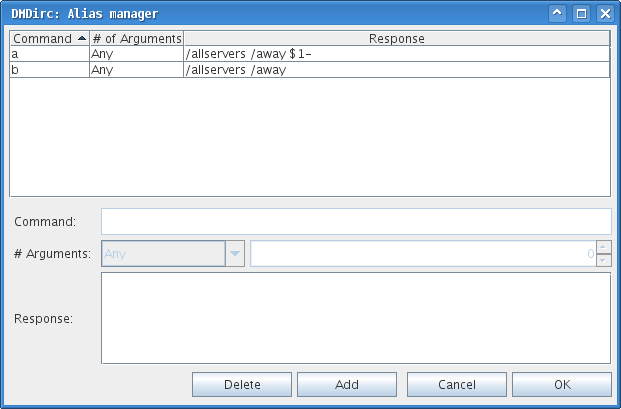The image size is (621, 409).
Task: Open the # Arguments Any dropdown
Action: pyautogui.click(x=173, y=253)
